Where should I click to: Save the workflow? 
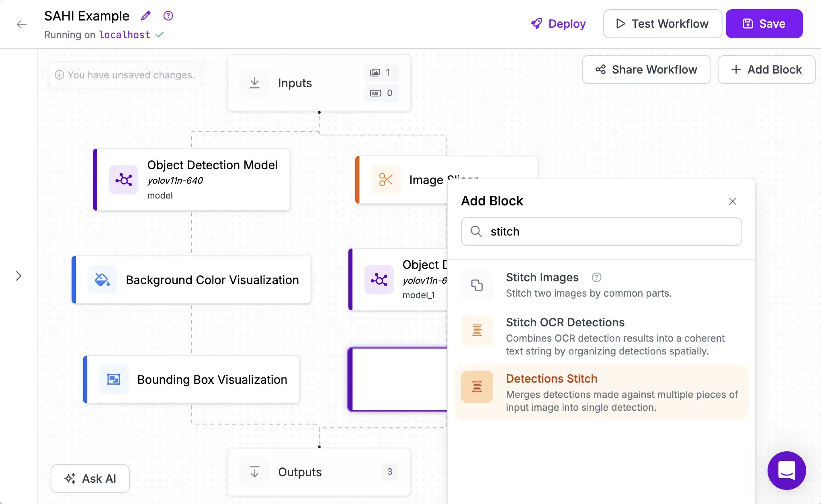tap(764, 24)
